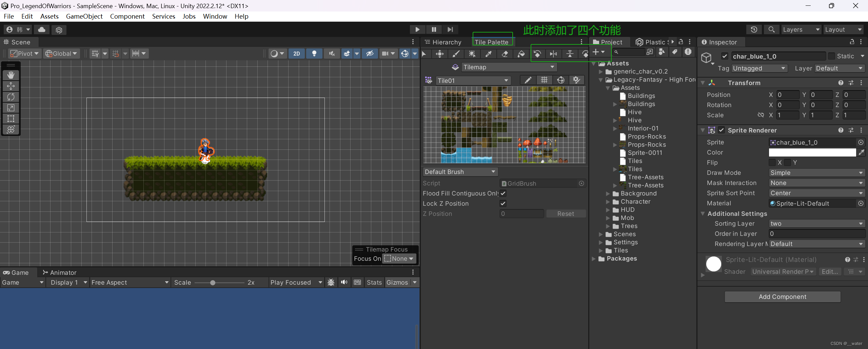Image resolution: width=868 pixels, height=349 pixels.
Task: Expand the generic_char_v0.2 folder
Action: pyautogui.click(x=601, y=71)
